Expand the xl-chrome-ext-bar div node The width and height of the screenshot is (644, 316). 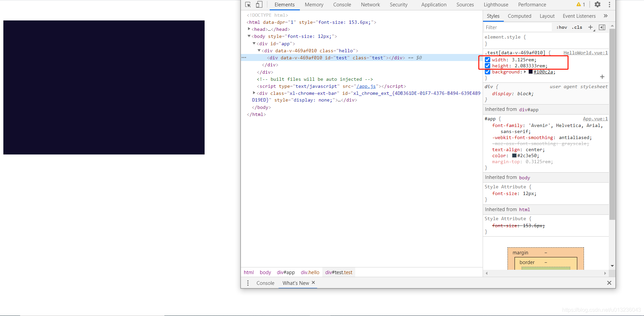tap(254, 93)
